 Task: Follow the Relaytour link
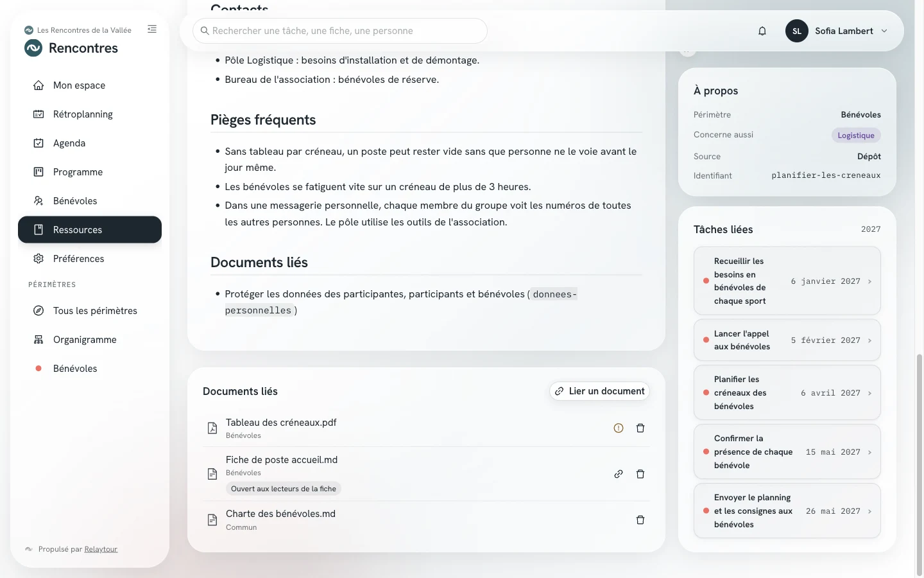[x=101, y=549]
